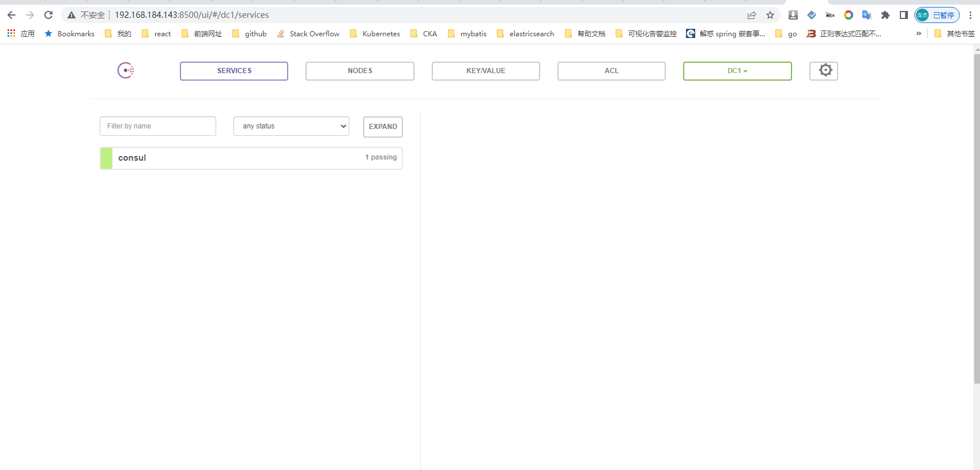The width and height of the screenshot is (980, 470).
Task: Show more bookmarks chevron
Action: tap(919, 33)
